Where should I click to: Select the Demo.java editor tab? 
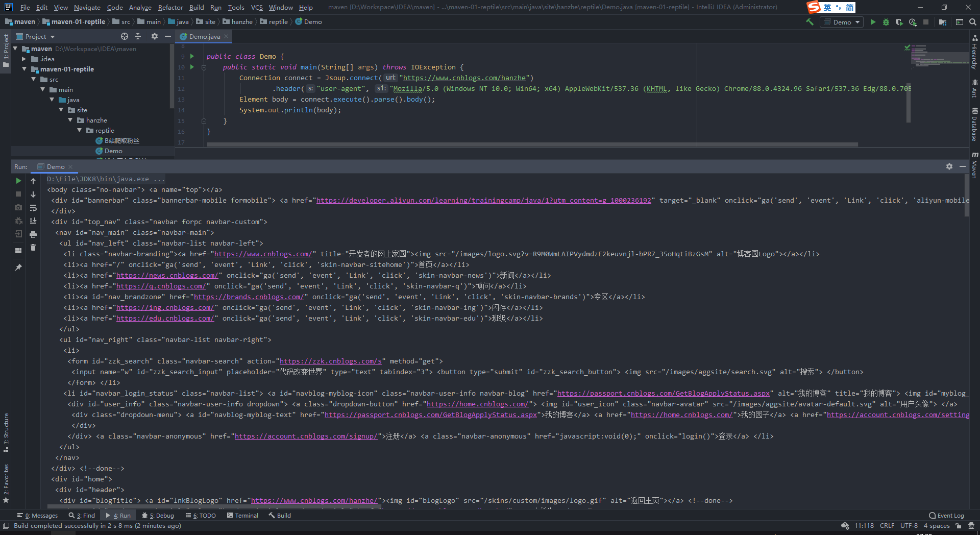coord(204,37)
